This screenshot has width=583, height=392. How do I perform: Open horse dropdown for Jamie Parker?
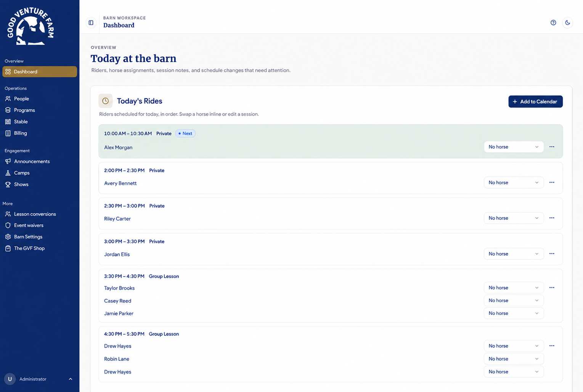(514, 313)
